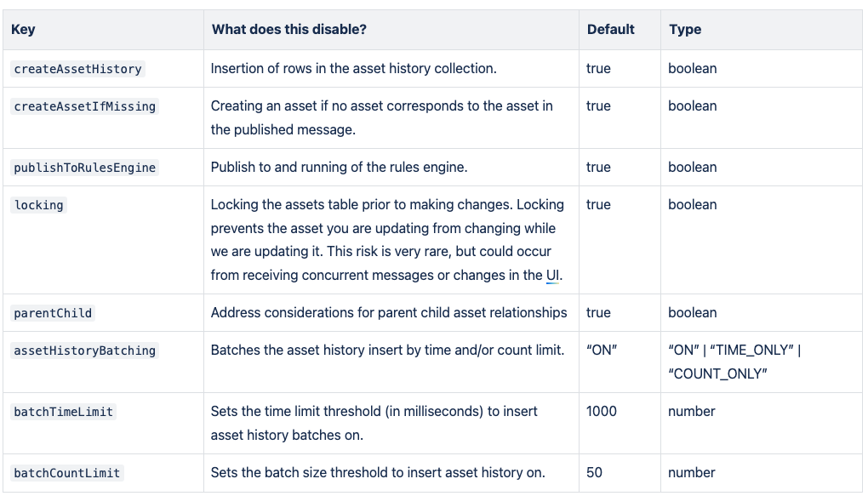Image resolution: width=868 pixels, height=496 pixels.
Task: Click the "ON" default value
Action: 602,350
